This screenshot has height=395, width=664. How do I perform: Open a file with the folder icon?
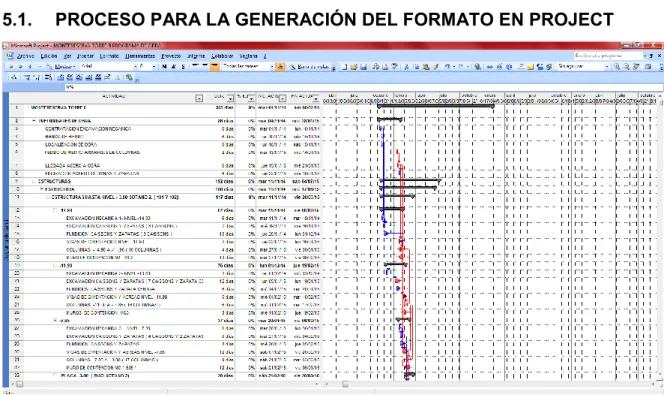[x=354, y=66]
